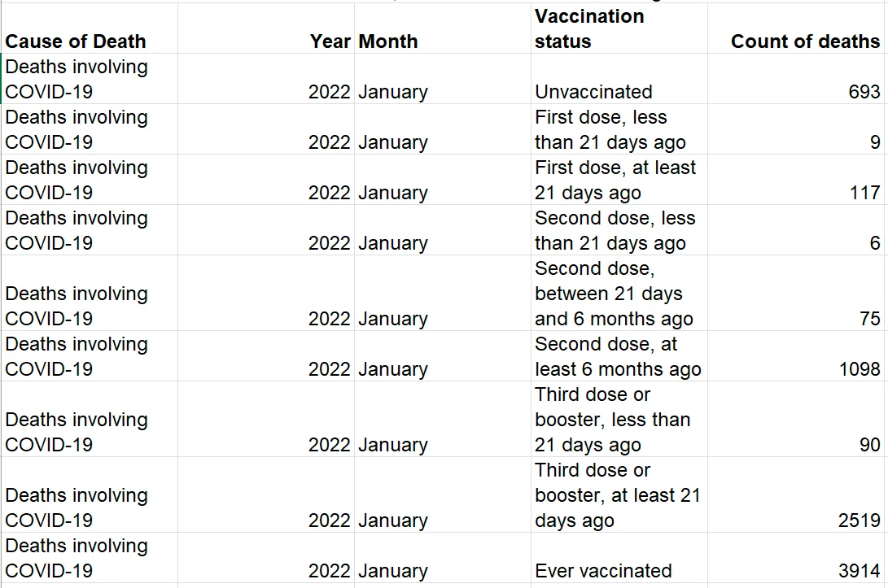The image size is (888, 588).
Task: Select the 'Second dose, at least 6 months ago' cell
Action: pos(619,356)
